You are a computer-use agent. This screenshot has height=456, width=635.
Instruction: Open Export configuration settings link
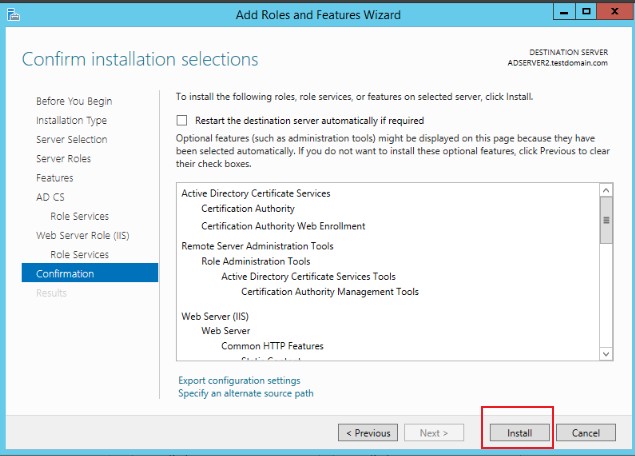(239, 380)
